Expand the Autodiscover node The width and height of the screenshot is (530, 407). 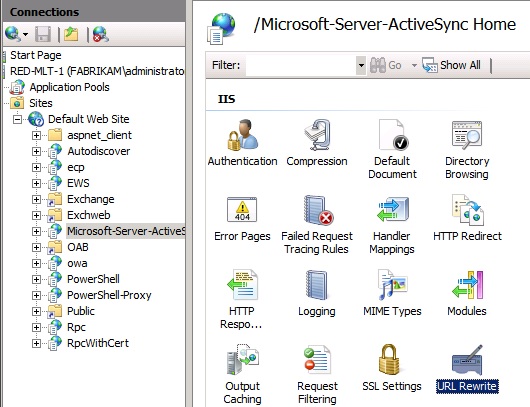(36, 151)
